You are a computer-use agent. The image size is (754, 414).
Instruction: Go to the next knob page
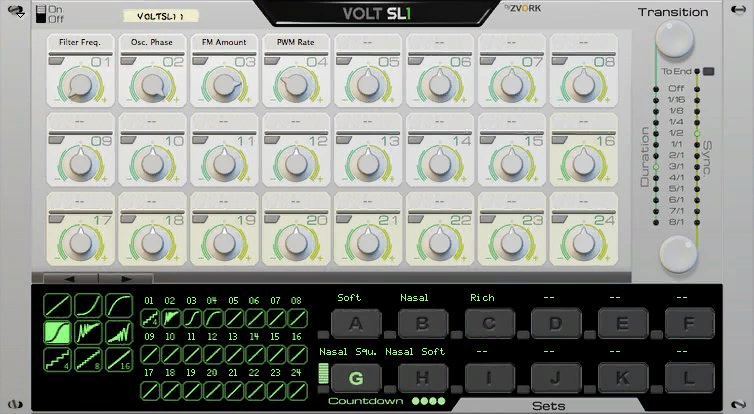pyautogui.click(x=126, y=278)
